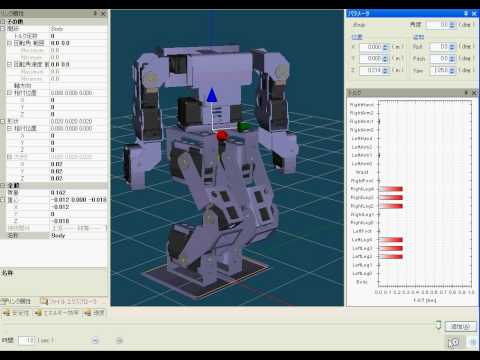The image size is (480, 360).
Task: Click the Body value in the bottom property row
Action: 58,235
